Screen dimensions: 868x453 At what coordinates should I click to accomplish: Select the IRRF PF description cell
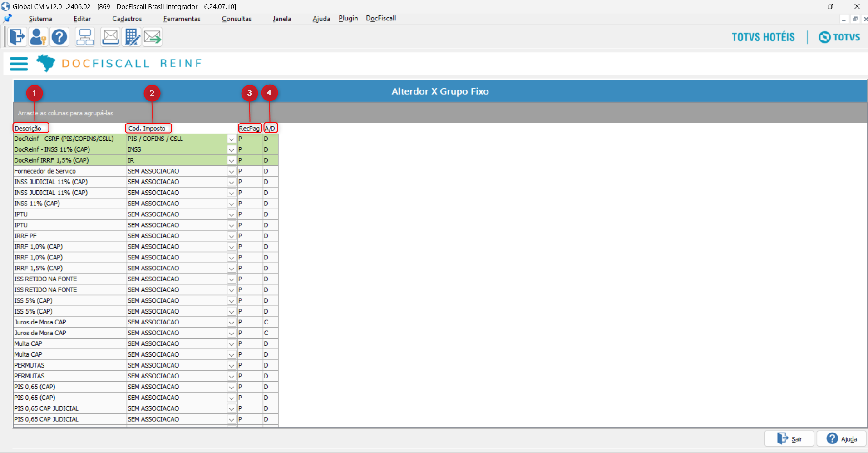[x=70, y=236]
